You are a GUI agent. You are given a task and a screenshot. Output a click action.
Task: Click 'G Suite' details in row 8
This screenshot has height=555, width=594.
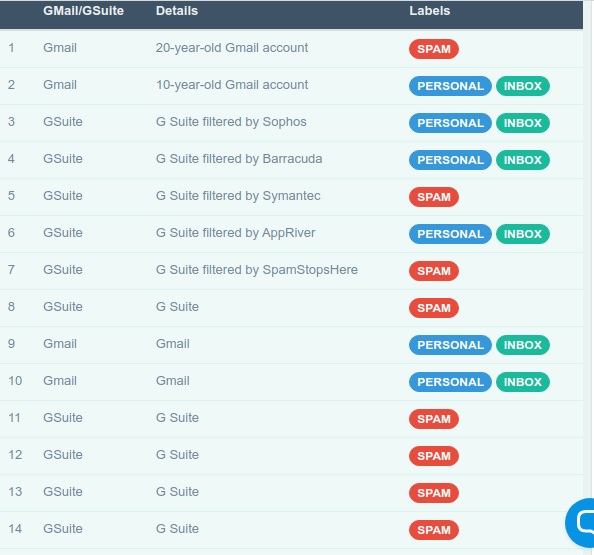tap(177, 307)
